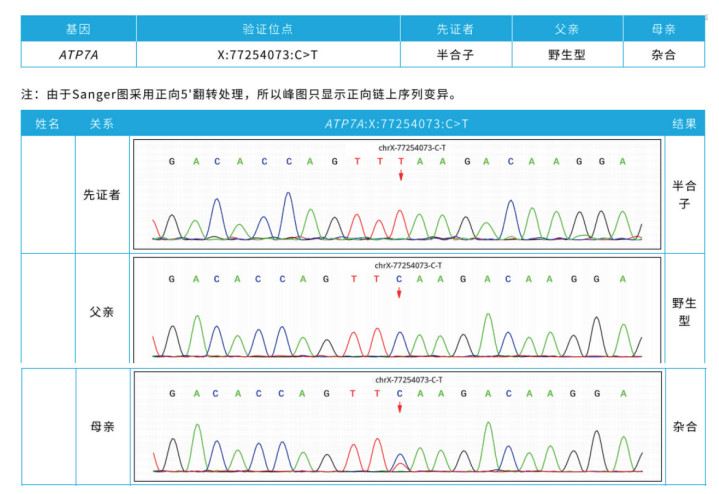This screenshot has width=719, height=494.
Task: Click the 杂合 result in the mother's row
Action: (685, 427)
